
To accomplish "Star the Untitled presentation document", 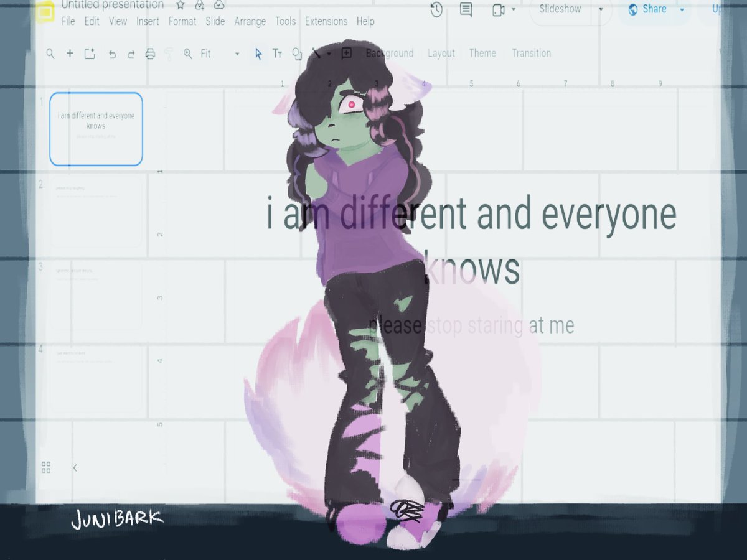I will point(181,5).
